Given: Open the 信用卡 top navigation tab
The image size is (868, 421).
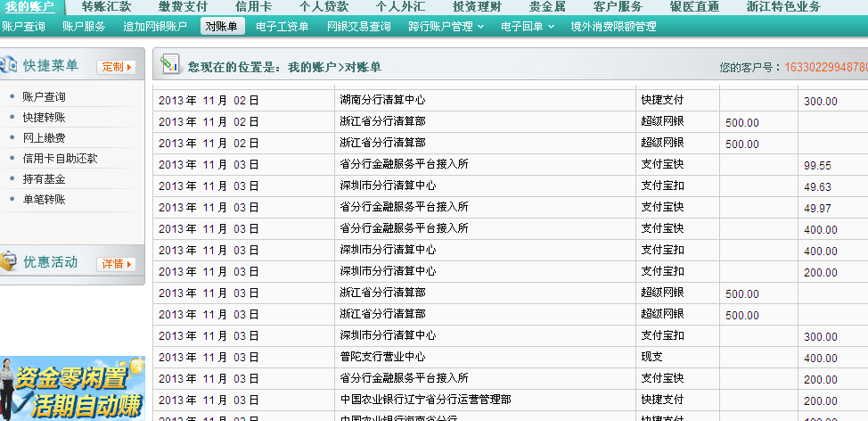Looking at the screenshot, I should tap(254, 6).
